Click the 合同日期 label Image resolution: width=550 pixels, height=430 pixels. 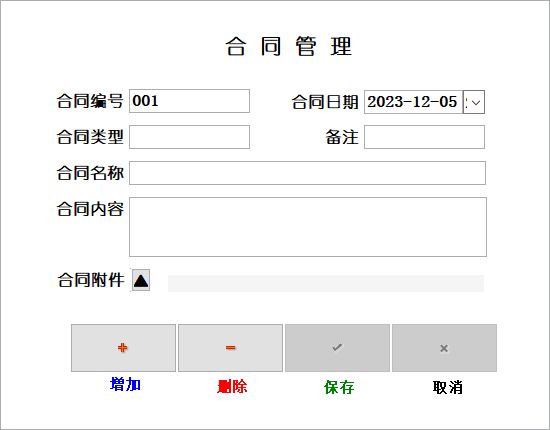click(x=325, y=102)
